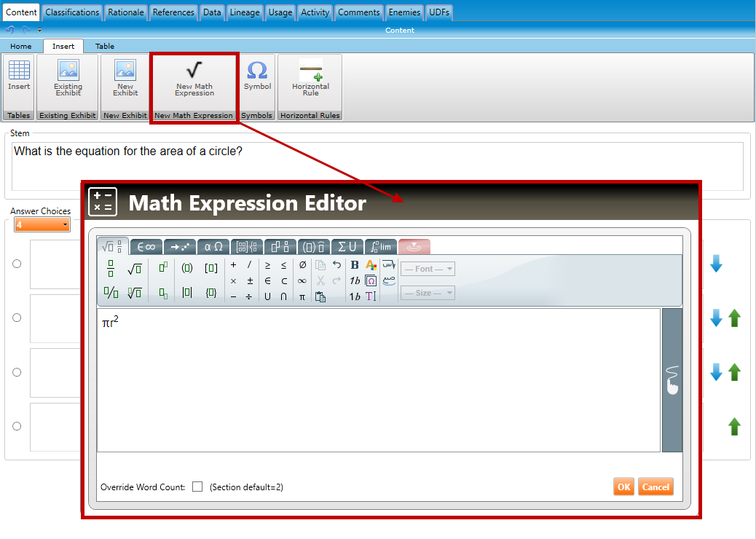Select the first answer choice radio button
This screenshot has width=756, height=539.
click(x=17, y=264)
